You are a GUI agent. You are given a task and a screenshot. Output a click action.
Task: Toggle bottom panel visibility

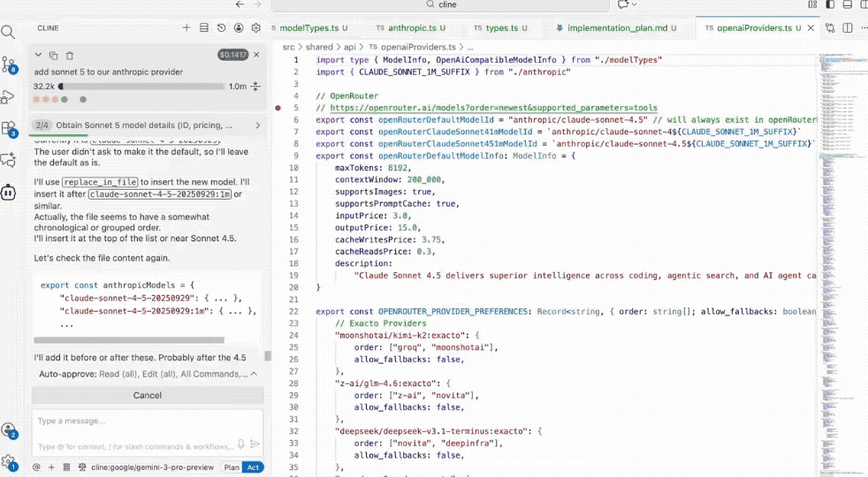tap(848, 4)
